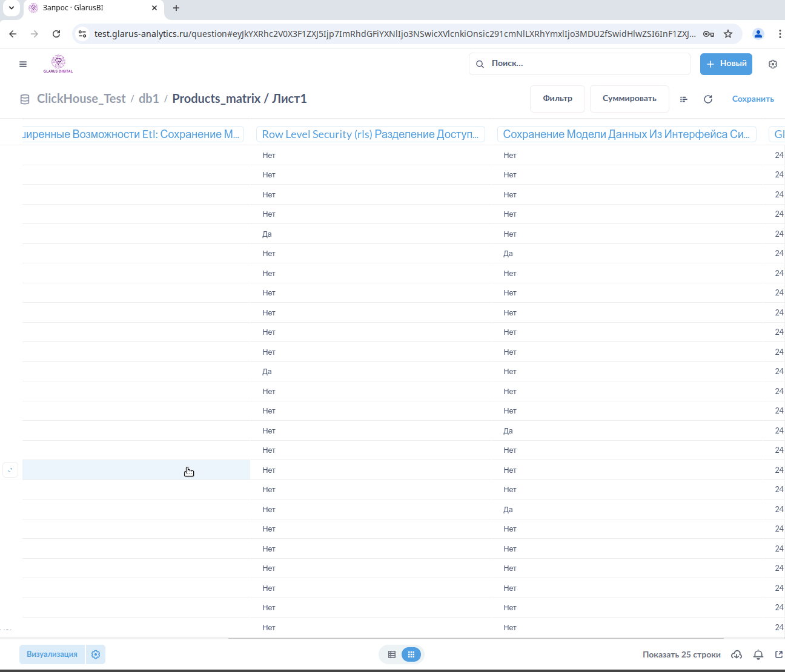The image size is (785, 672).
Task: Refresh the query results
Action: pyautogui.click(x=707, y=99)
